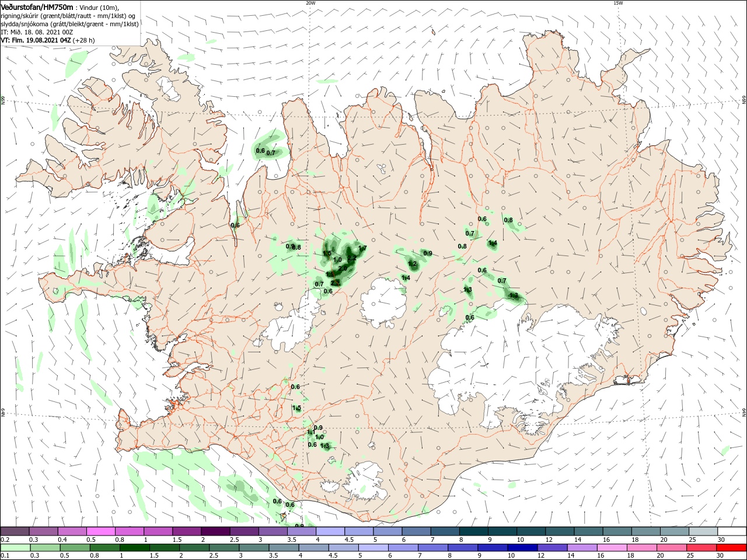
Task: Pick the darkest green rain swatch at 1
Action: pos(135,548)
